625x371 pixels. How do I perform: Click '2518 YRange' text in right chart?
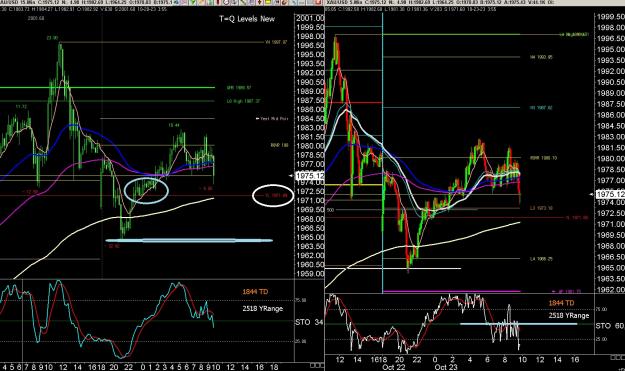569,316
